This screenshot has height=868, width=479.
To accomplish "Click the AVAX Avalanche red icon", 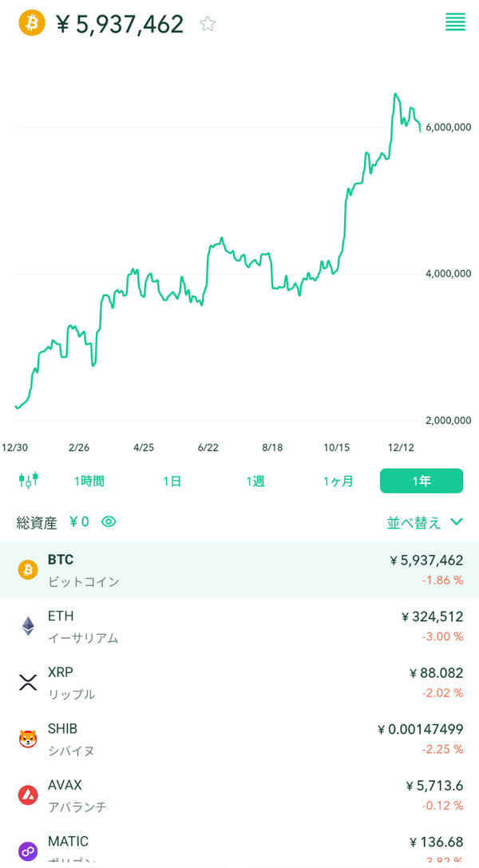I will [x=28, y=795].
